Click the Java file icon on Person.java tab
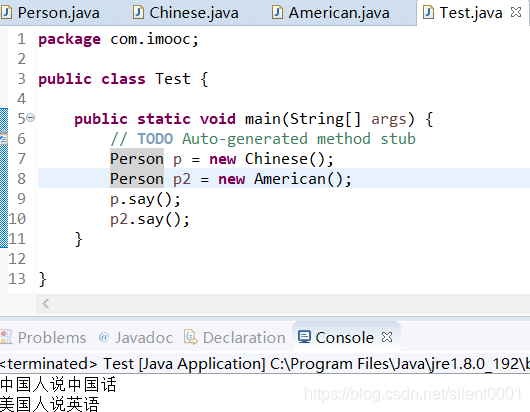 click(x=6, y=13)
